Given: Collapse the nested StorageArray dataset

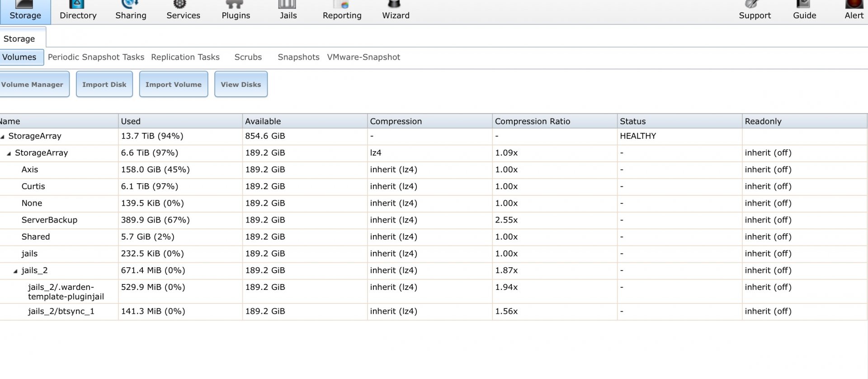Looking at the screenshot, I should click(x=9, y=154).
